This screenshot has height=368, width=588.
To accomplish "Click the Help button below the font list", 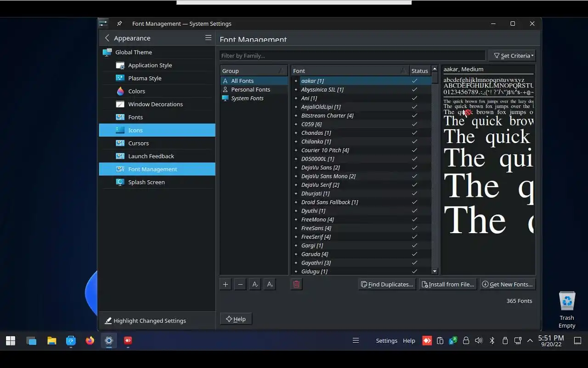I will pos(236,319).
